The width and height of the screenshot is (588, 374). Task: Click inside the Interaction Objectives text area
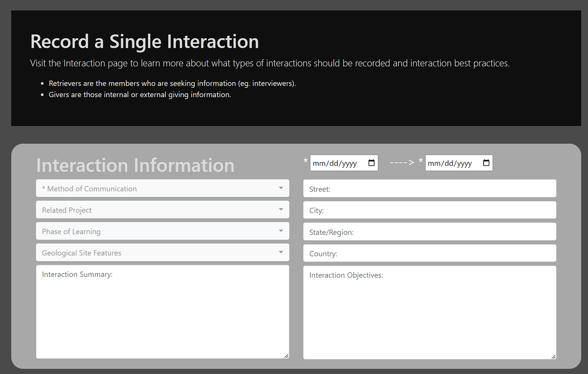click(x=429, y=313)
